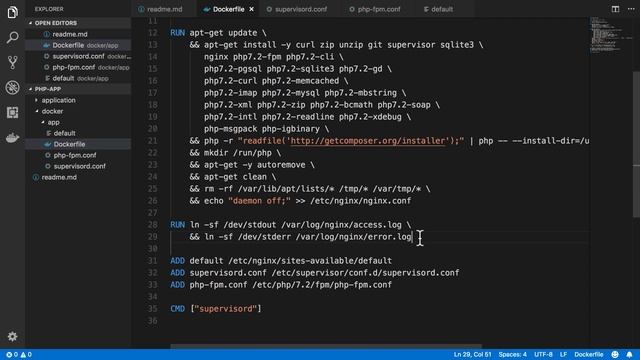The image size is (640, 360).
Task: Click line number 21 in gutter
Action: (x=153, y=141)
